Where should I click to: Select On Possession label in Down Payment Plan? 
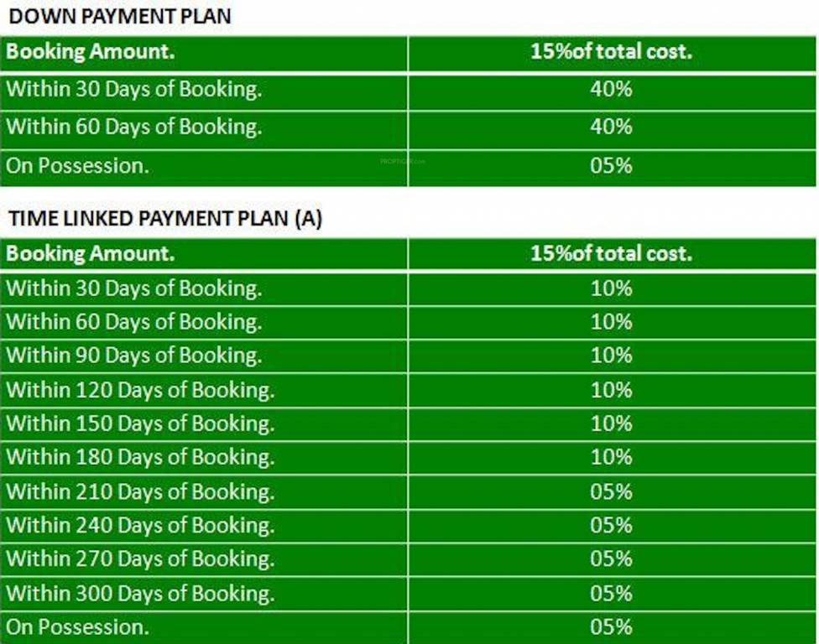(77, 166)
